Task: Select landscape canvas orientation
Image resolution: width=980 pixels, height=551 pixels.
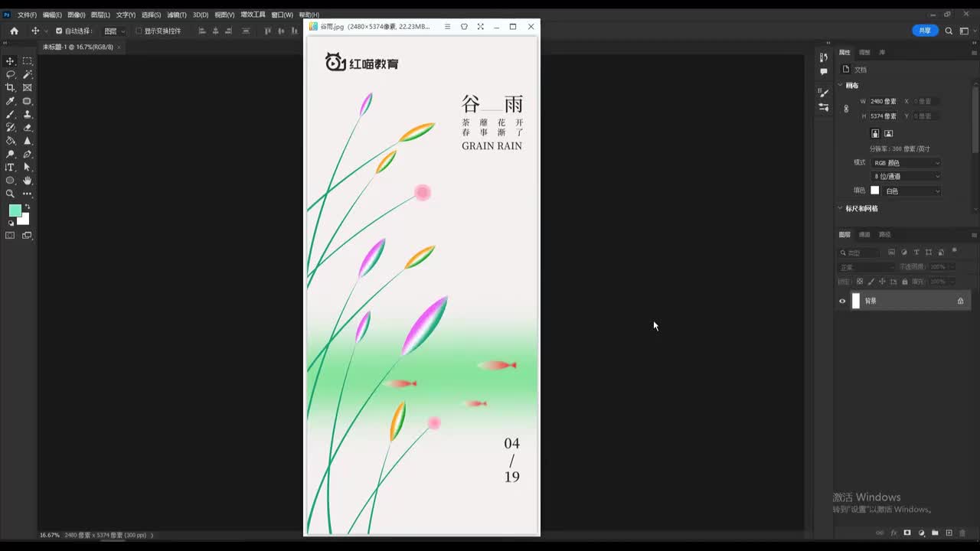Action: (x=889, y=133)
